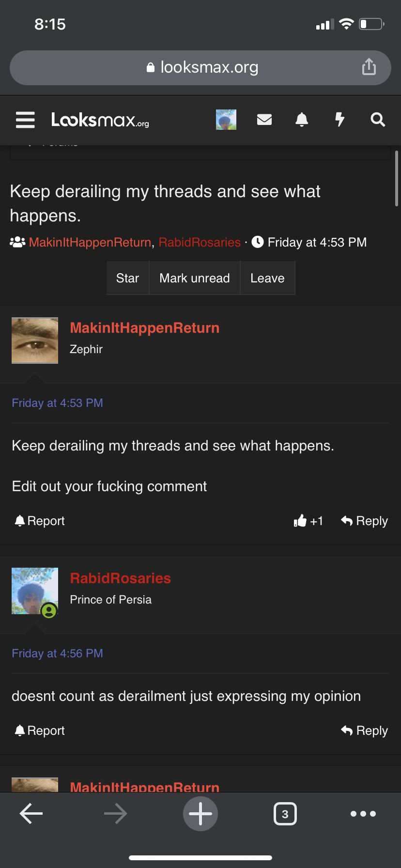Open the bell alerts icon in header

pos(302,120)
